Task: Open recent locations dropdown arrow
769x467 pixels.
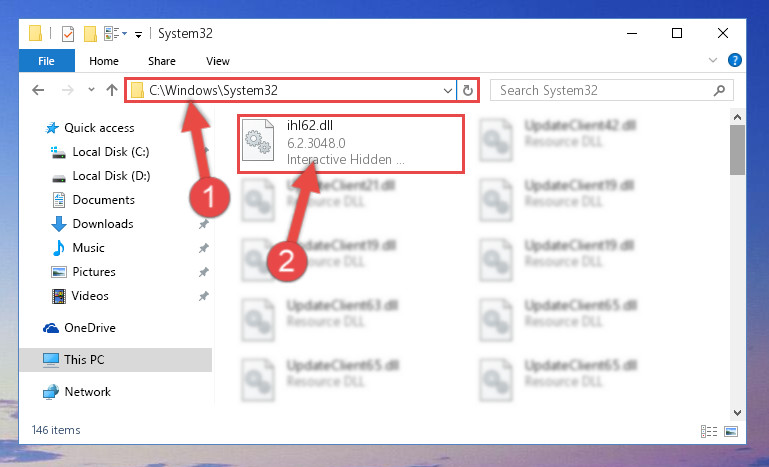Action: (91, 90)
